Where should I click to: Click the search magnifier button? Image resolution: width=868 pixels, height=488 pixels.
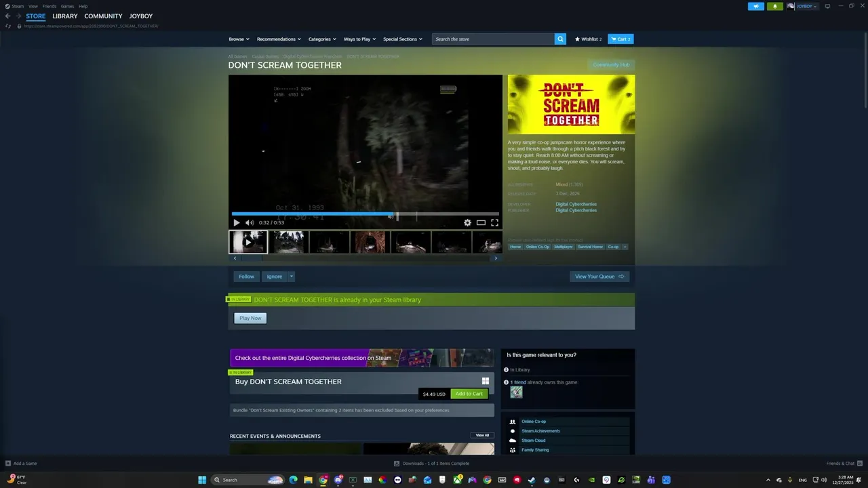(x=560, y=39)
